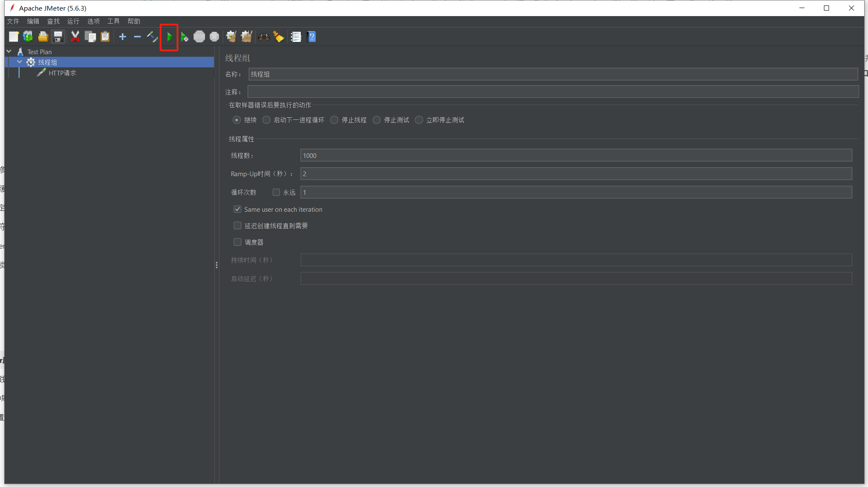
Task: Maximize the JMeter window
Action: [x=826, y=8]
